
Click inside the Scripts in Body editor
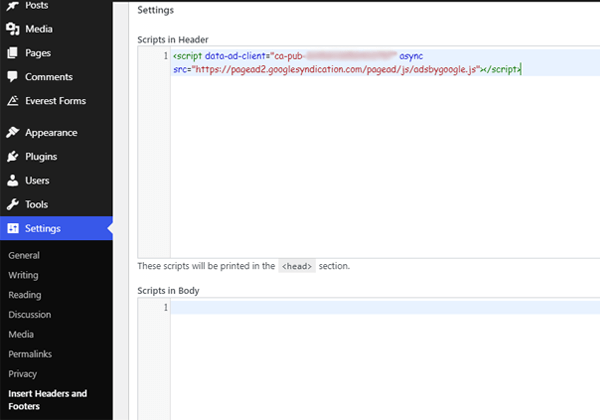[385, 360]
